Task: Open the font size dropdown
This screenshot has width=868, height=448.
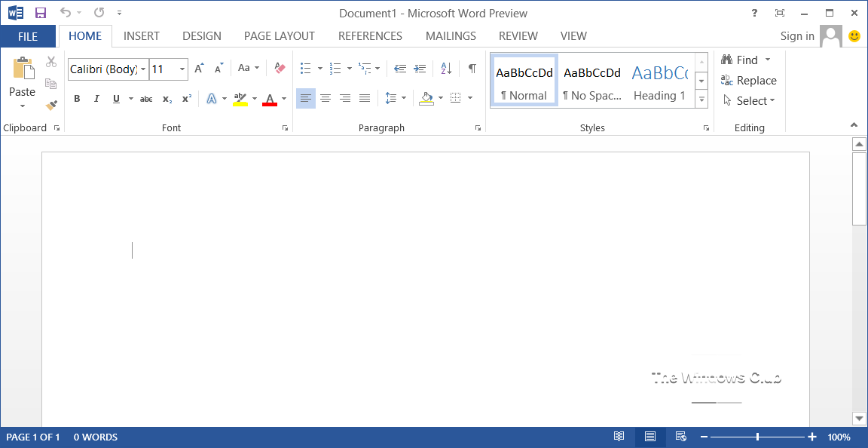Action: (182, 69)
